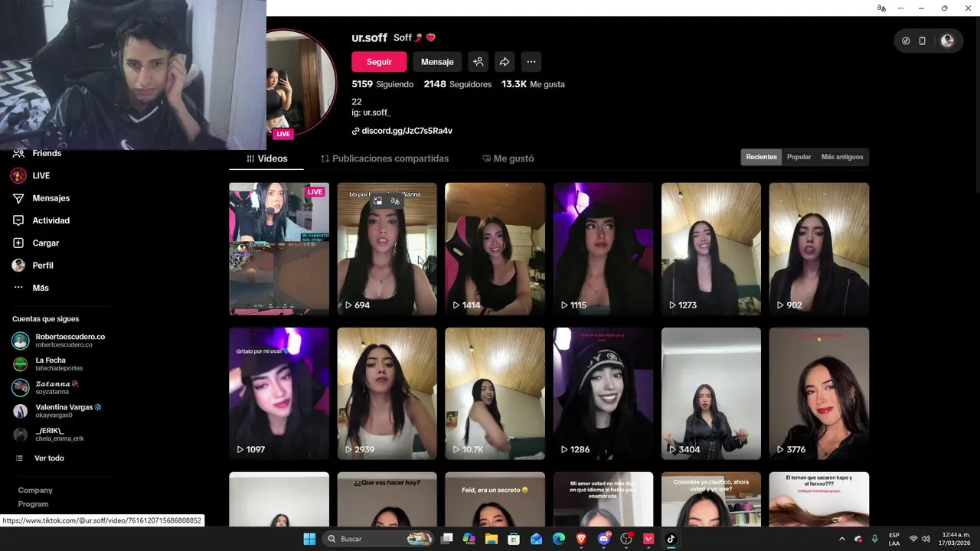Click the 2148 Seguidores count

click(x=458, y=84)
